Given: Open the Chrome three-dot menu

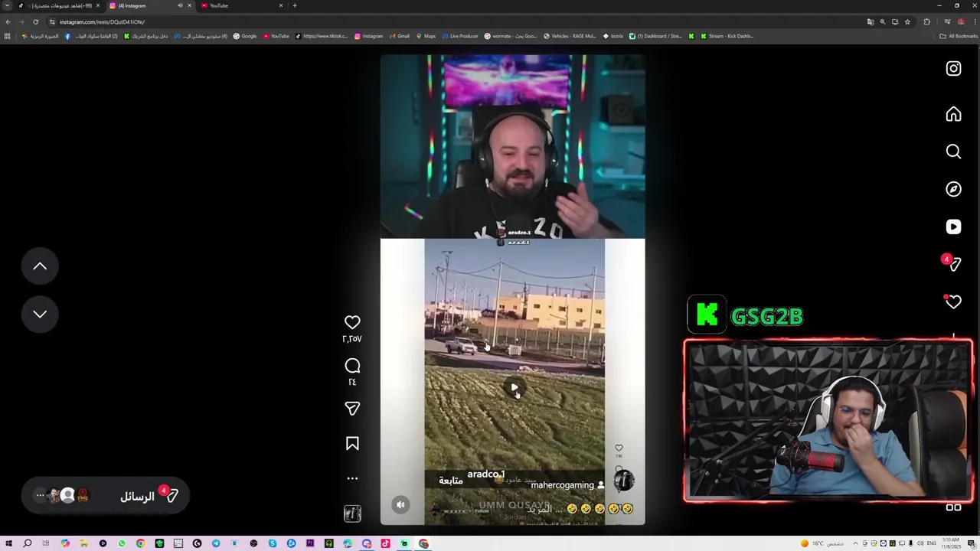Looking at the screenshot, I should 973,21.
